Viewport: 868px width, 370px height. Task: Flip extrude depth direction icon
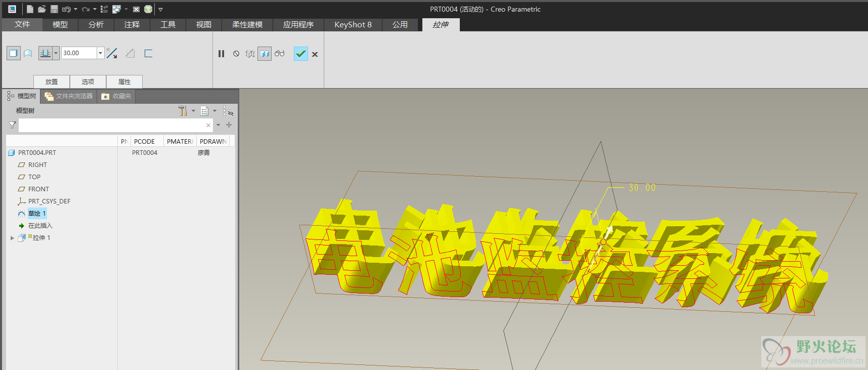click(x=112, y=53)
